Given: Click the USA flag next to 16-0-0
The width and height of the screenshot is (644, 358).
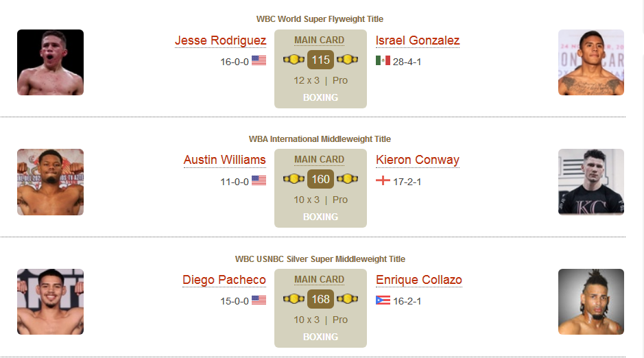Looking at the screenshot, I should pyautogui.click(x=259, y=61).
